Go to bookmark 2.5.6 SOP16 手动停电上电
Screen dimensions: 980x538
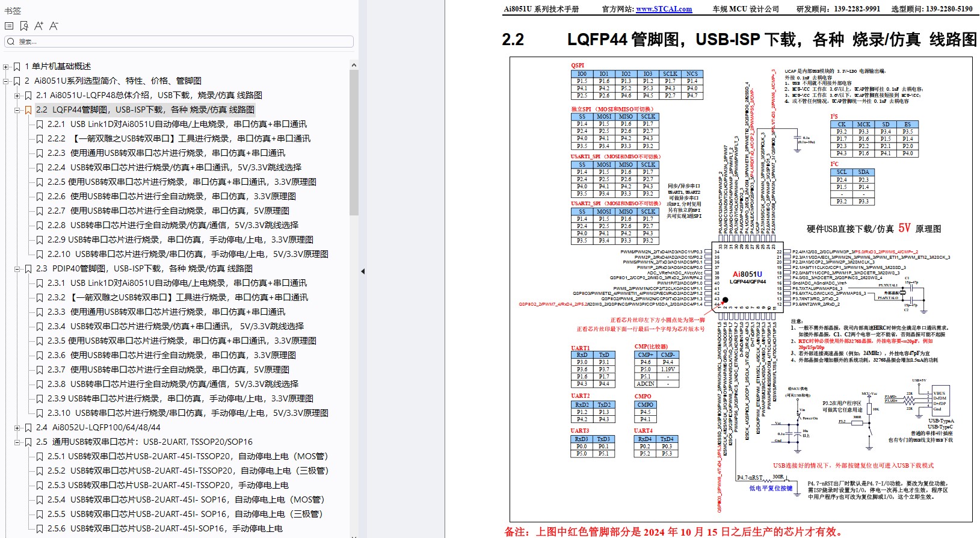[165, 528]
